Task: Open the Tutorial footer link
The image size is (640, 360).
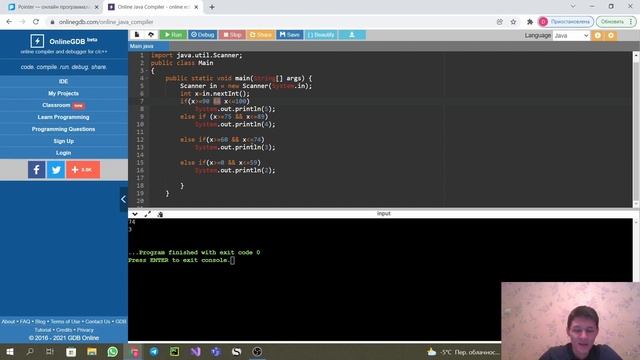Action: tap(43, 330)
